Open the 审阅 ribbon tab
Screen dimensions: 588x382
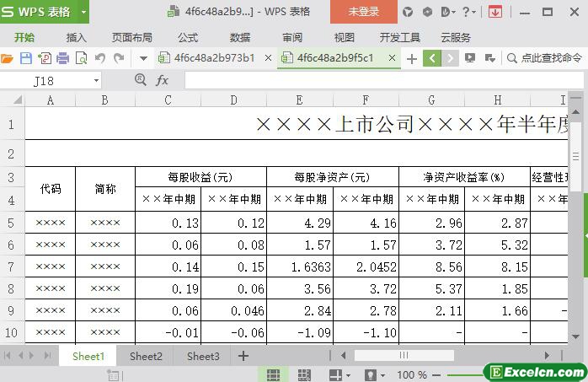tap(292, 37)
